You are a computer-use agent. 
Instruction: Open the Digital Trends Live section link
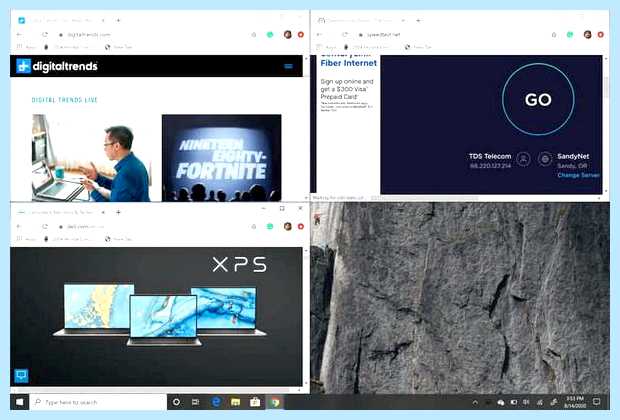click(64, 100)
